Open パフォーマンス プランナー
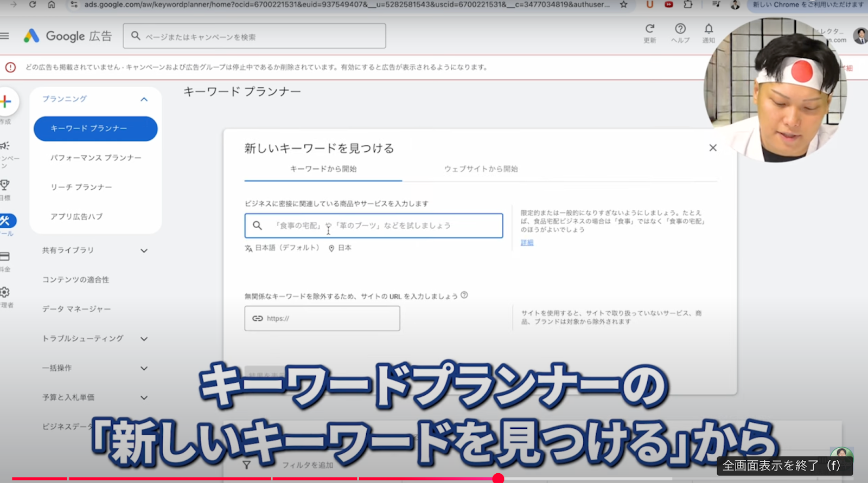 [96, 158]
